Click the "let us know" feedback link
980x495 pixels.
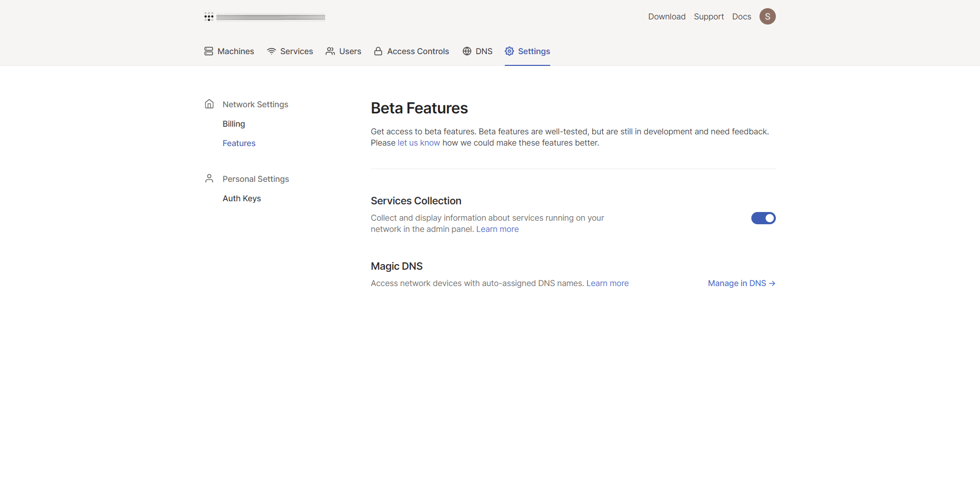419,143
